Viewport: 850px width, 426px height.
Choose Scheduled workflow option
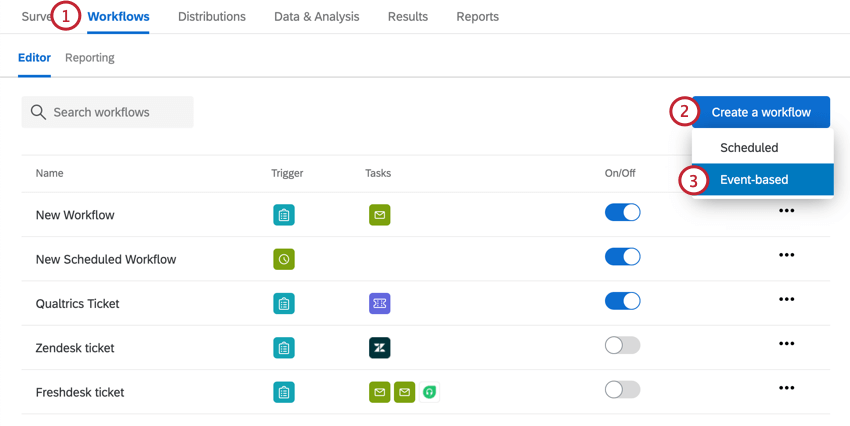click(749, 148)
